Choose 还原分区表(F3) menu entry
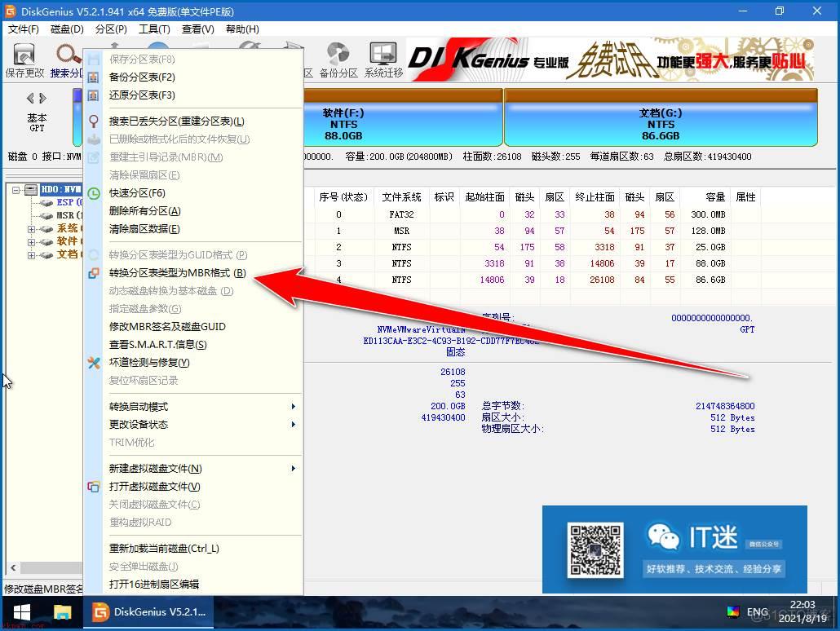This screenshot has width=840, height=631. click(x=142, y=95)
